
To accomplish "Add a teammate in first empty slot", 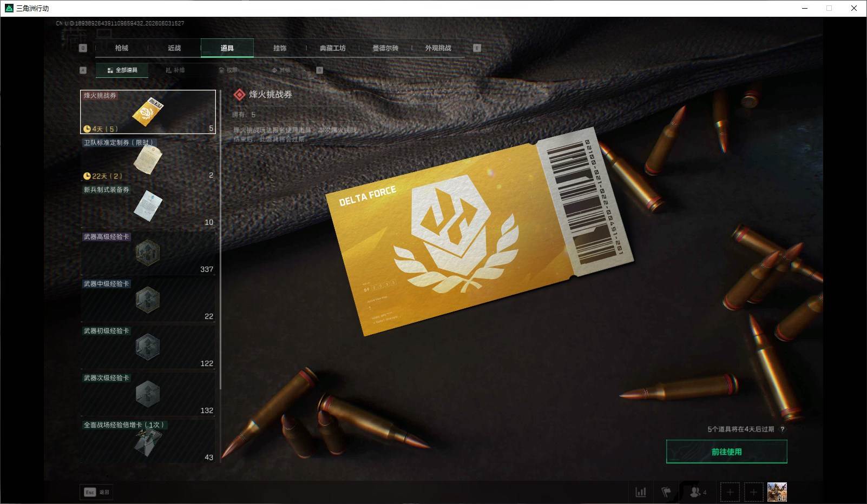I will click(730, 492).
